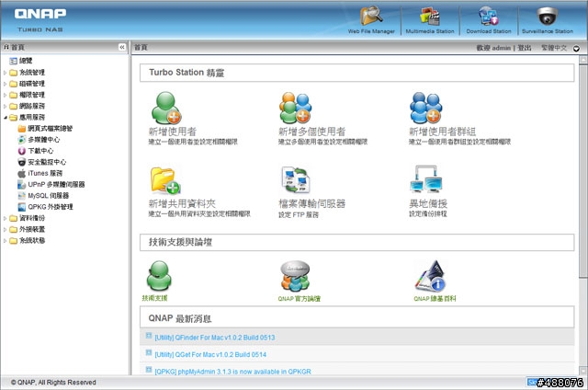Expand the 系統管理 folder arrow
The height and width of the screenshot is (390, 588).
click(5, 73)
